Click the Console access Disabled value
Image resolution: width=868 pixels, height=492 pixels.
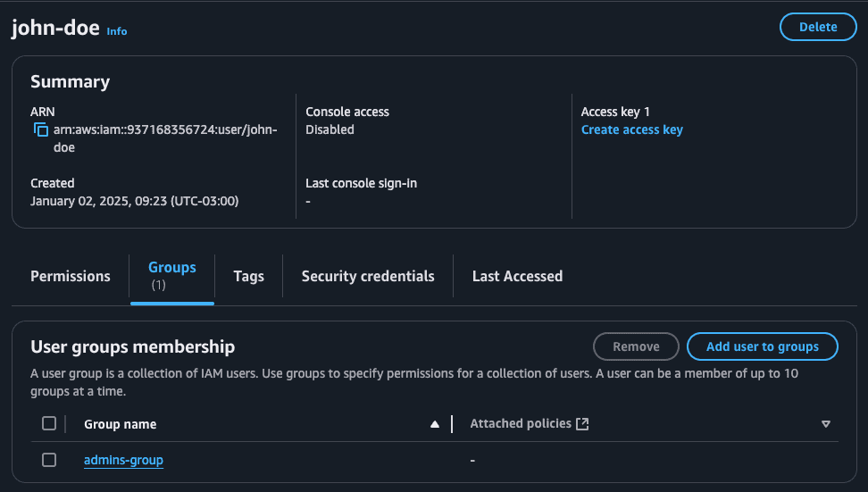pyautogui.click(x=330, y=129)
